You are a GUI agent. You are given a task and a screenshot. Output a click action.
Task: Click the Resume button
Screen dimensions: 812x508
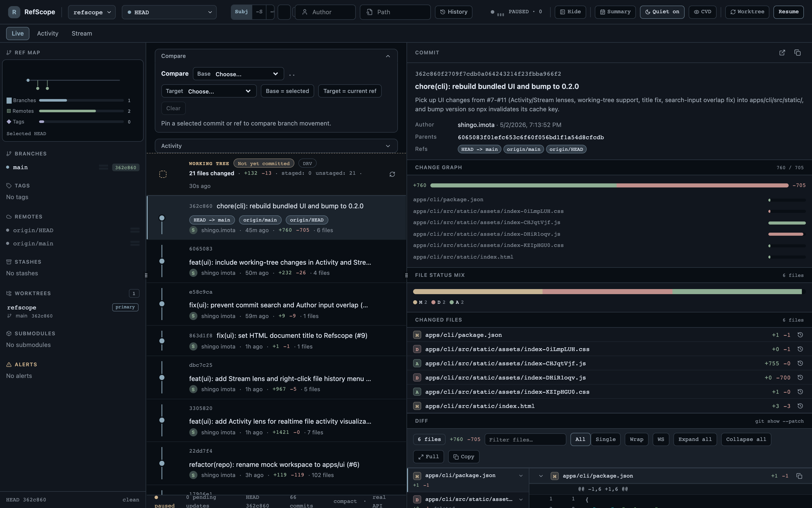click(x=788, y=12)
